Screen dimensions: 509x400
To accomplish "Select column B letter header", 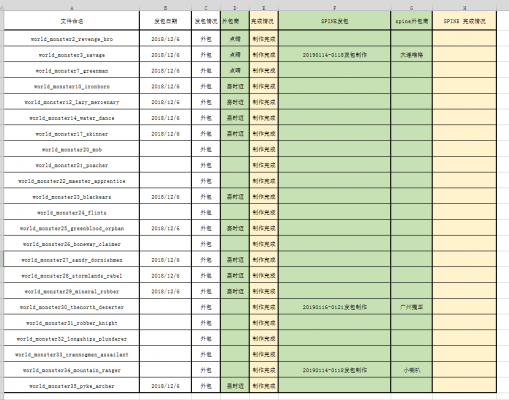I will (166, 8).
